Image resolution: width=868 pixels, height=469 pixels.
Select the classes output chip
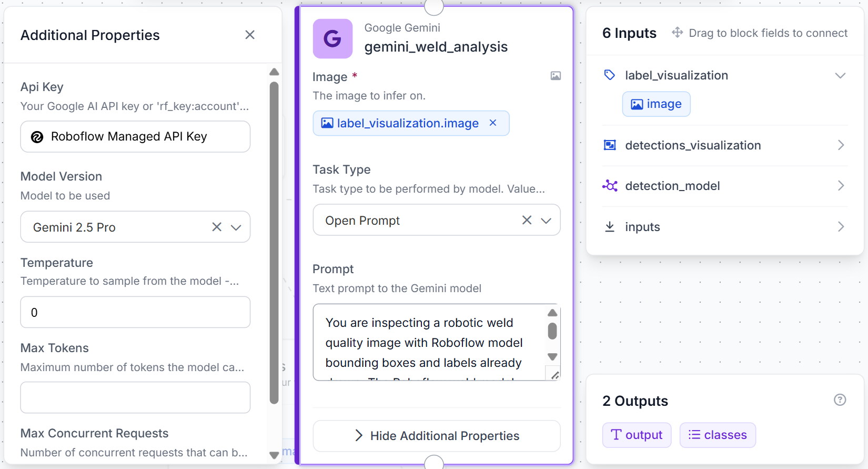click(x=718, y=435)
